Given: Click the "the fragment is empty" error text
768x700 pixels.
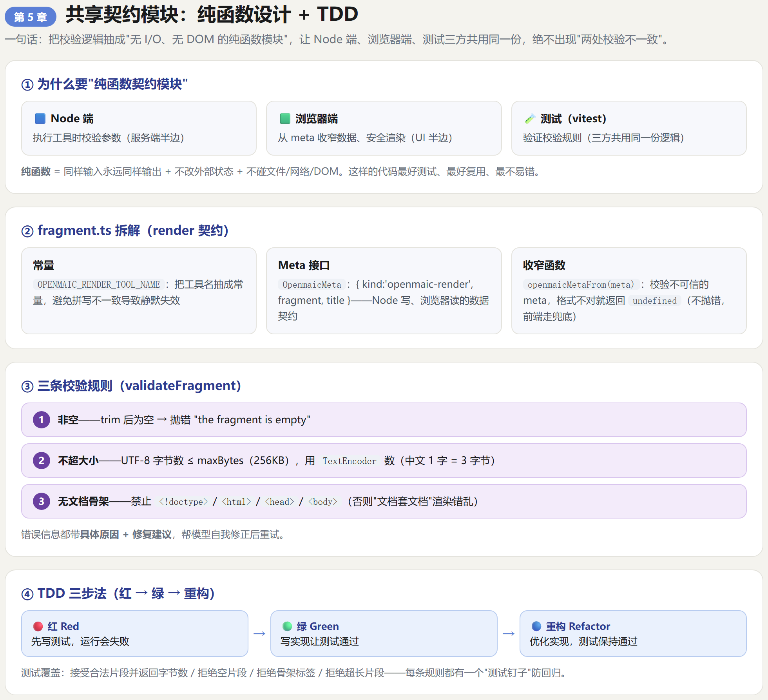Looking at the screenshot, I should click(x=252, y=420).
